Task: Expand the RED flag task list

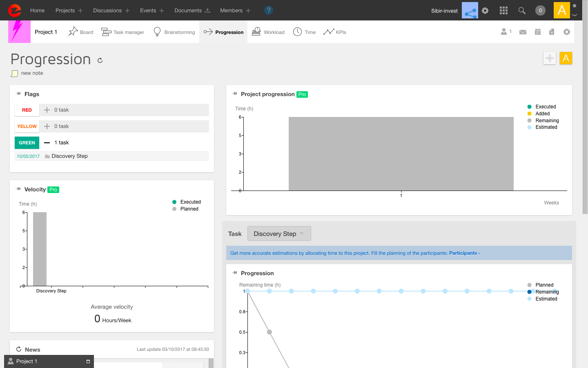Action: (x=47, y=110)
